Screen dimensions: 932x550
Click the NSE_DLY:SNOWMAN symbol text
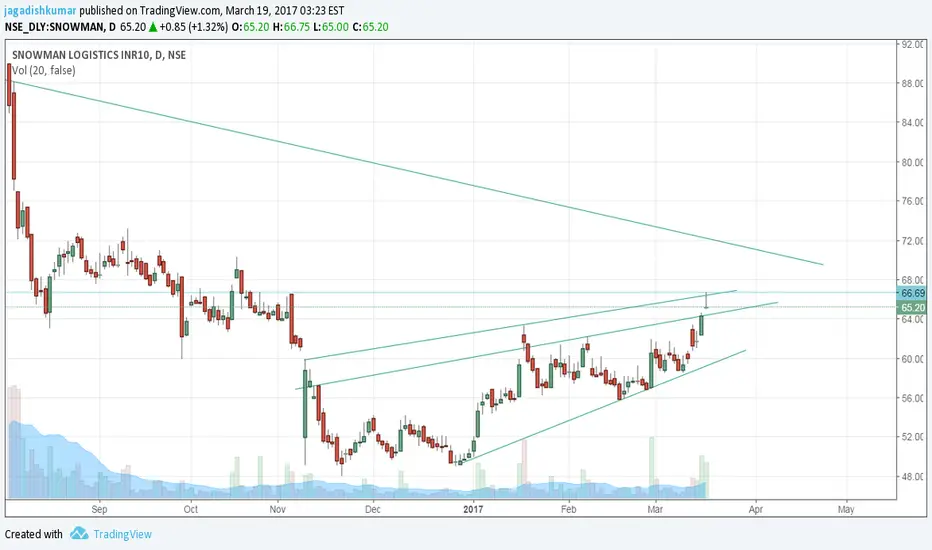53,27
